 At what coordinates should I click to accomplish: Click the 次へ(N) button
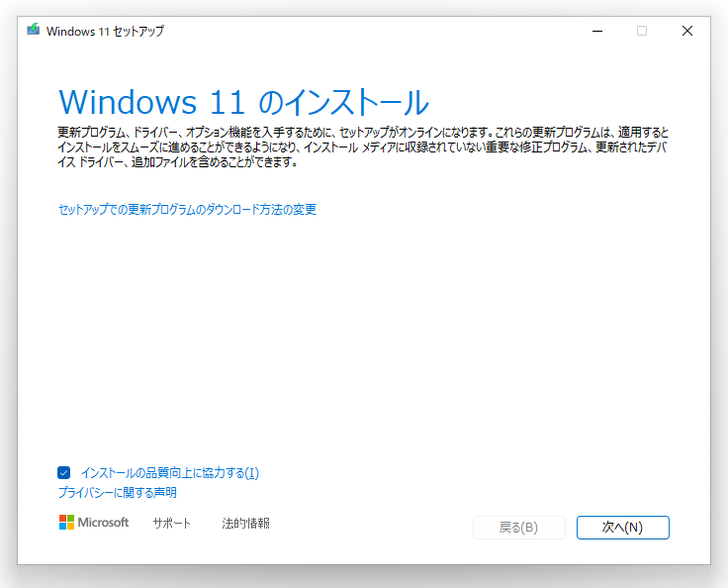[622, 527]
